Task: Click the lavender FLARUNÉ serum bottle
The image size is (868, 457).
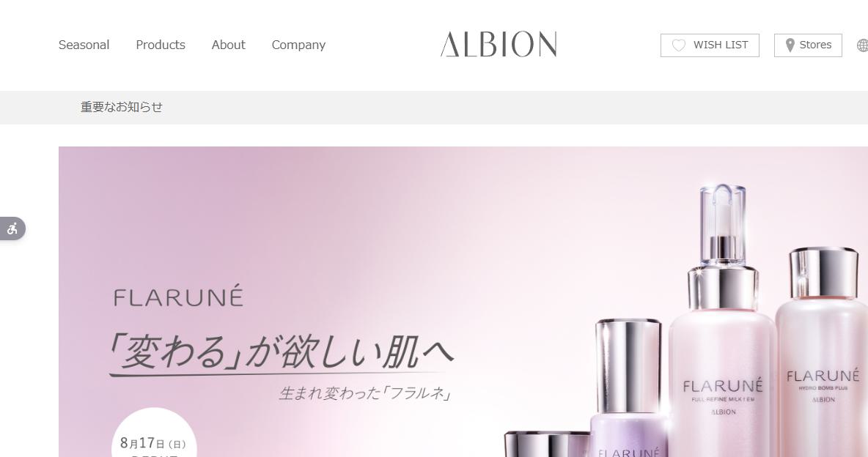Action: [x=629, y=387]
